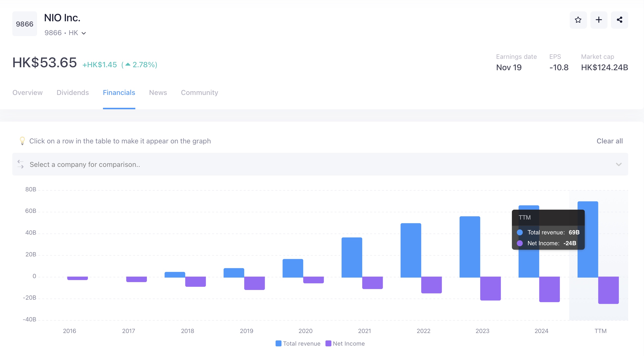
Task: Click the blue Total revenue legend swatch
Action: 278,343
